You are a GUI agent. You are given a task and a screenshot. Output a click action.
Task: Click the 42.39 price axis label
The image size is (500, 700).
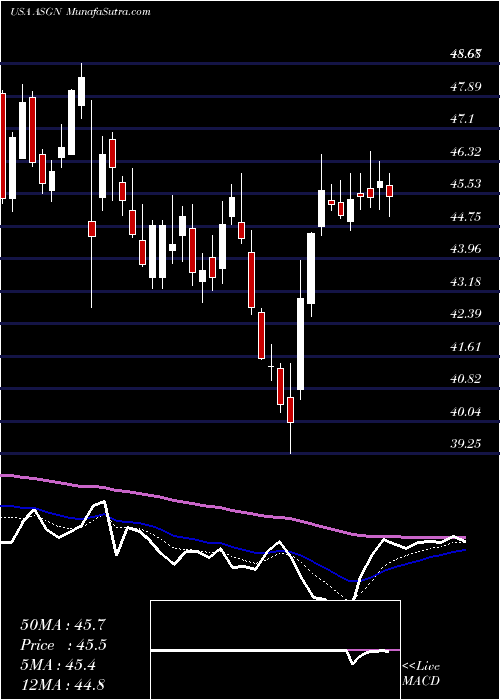pos(465,313)
